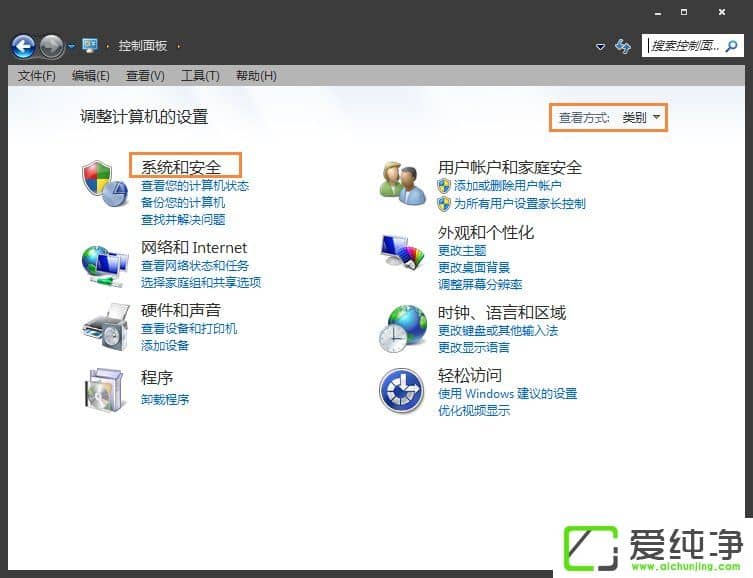The image size is (753, 578).
Task: Click the 调整屏幕分辨率 link
Action: pos(480,285)
